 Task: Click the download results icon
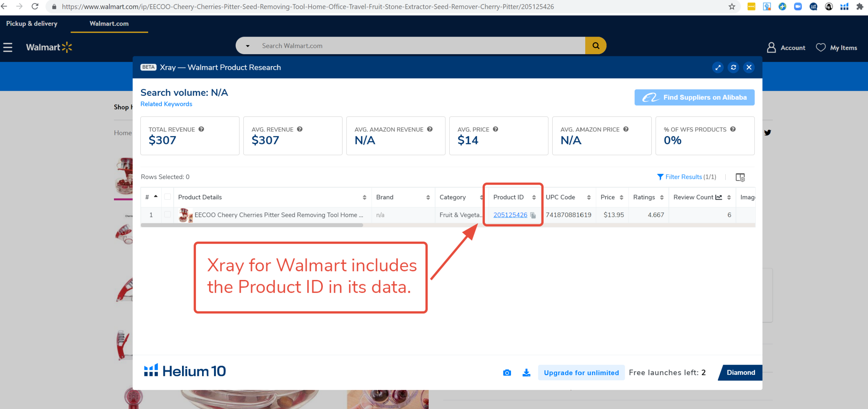(x=526, y=373)
